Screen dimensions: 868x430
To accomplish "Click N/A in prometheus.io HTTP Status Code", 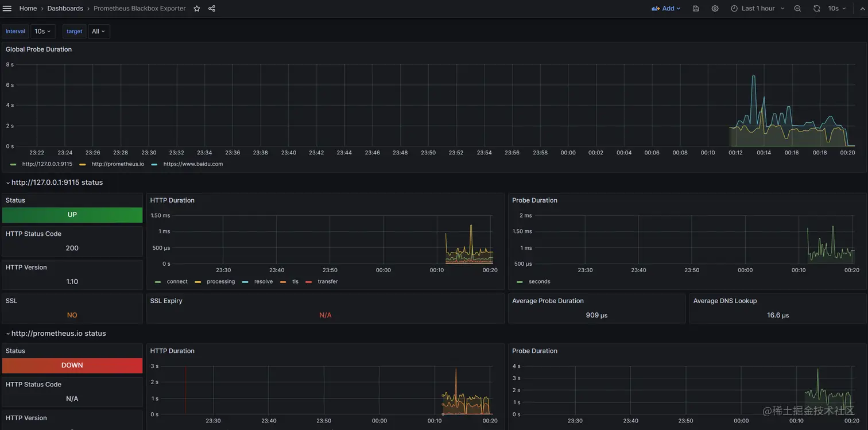I will [72, 398].
